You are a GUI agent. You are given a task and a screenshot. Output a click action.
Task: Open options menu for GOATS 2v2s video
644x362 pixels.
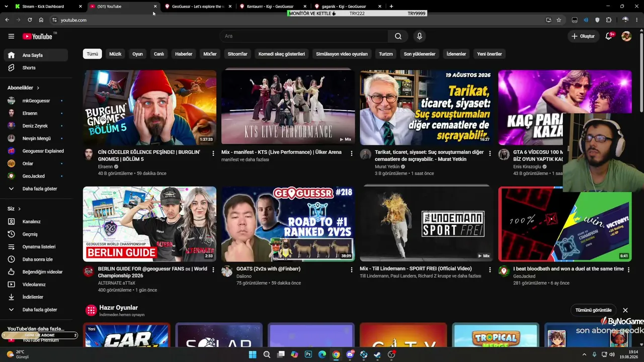(x=351, y=270)
